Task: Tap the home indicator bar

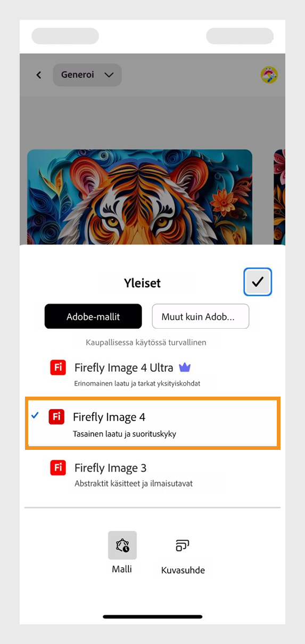Action: click(x=153, y=617)
